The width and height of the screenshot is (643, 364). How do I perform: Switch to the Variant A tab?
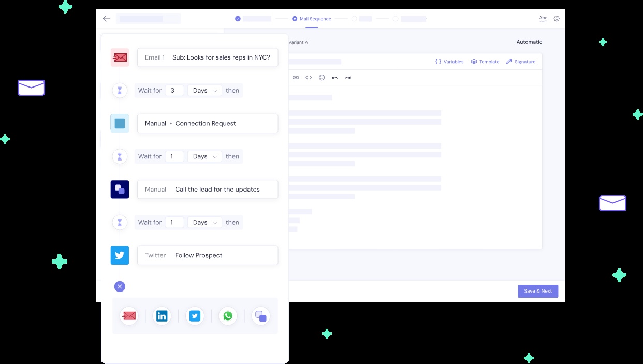click(299, 42)
